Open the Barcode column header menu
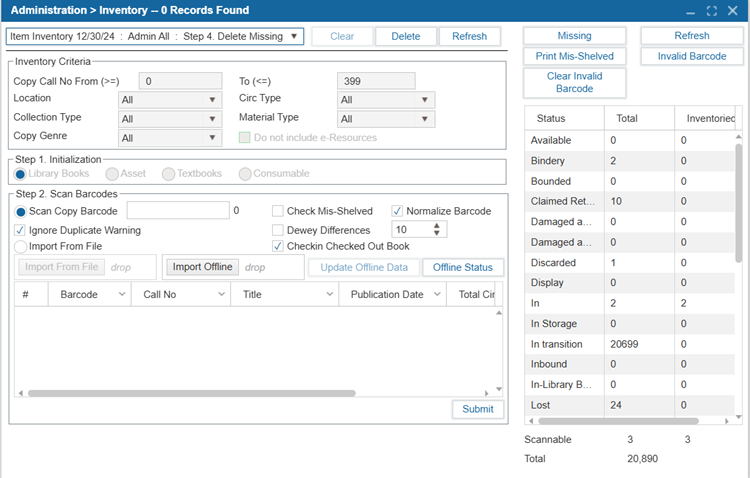 tap(122, 294)
